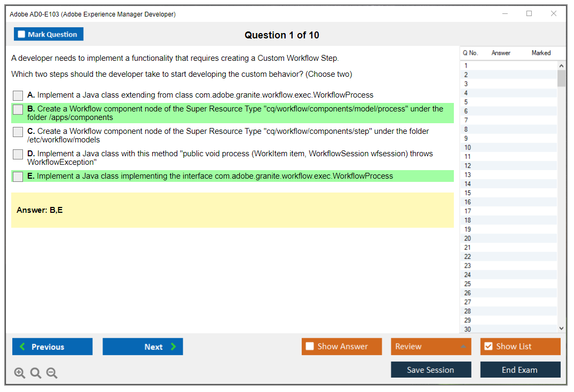574x392 pixels.
Task: Click the zoom out magnifier icon
Action: (x=52, y=373)
